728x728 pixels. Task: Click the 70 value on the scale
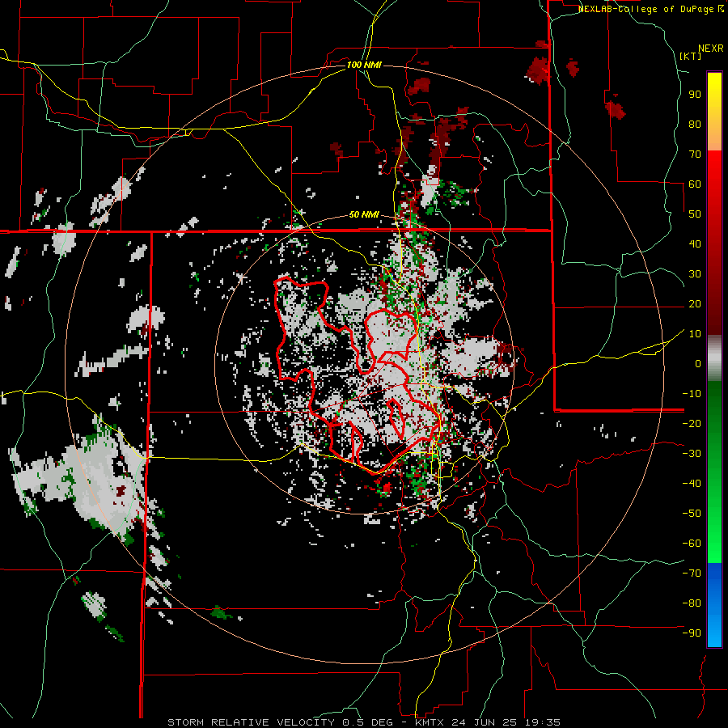coord(695,154)
